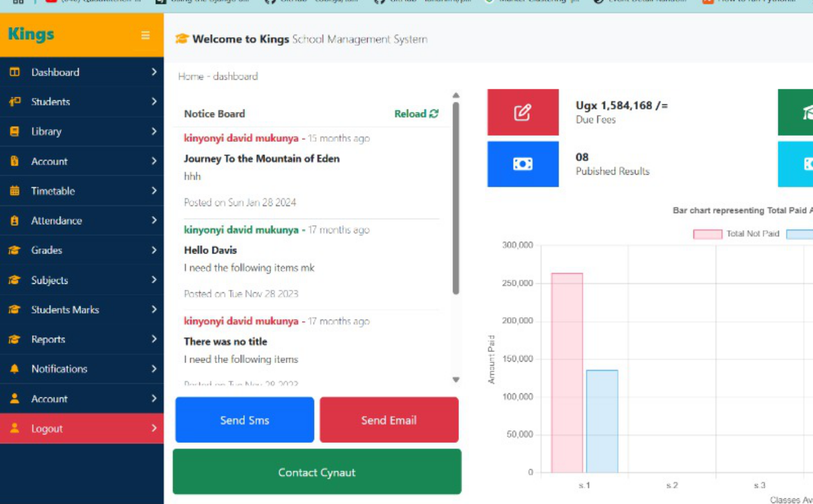Open the Students Marks menu item
This screenshot has width=813, height=504.
65,310
